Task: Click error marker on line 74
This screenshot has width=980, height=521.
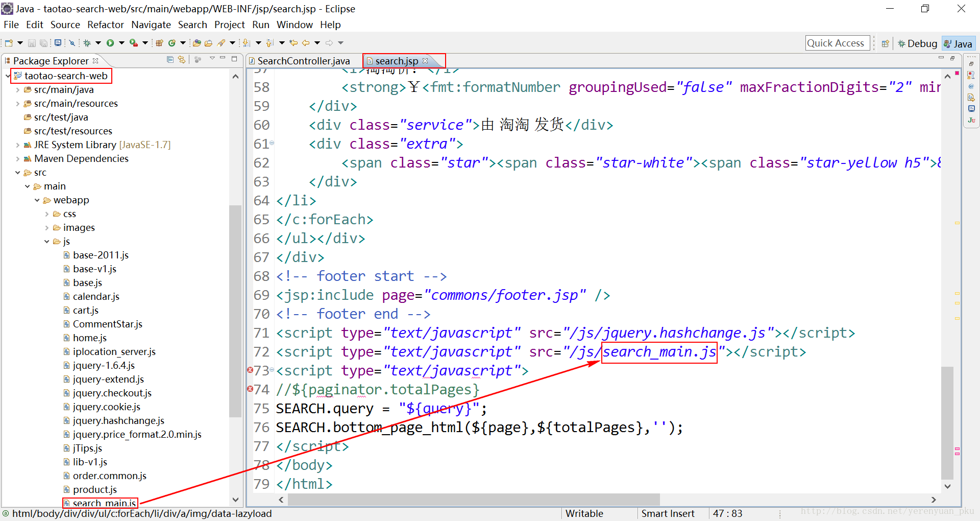Action: point(250,389)
